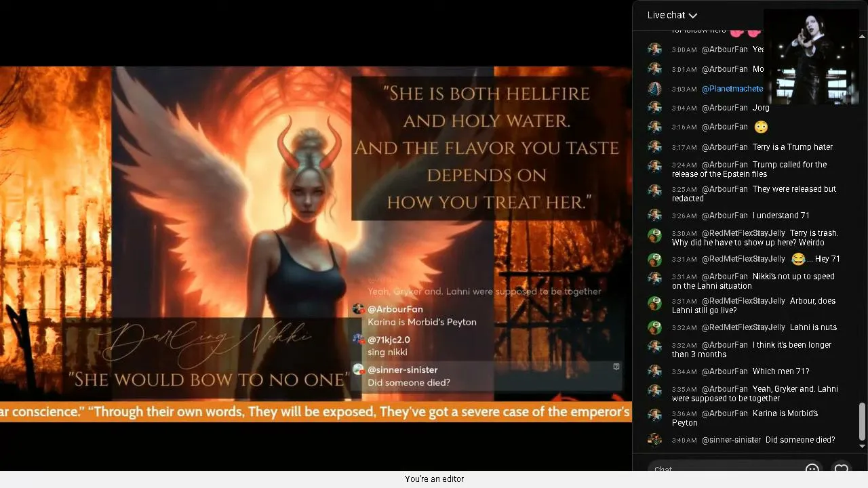868x488 pixels.
Task: Click avatar on the 3:16 AM emoji message
Action: [654, 127]
